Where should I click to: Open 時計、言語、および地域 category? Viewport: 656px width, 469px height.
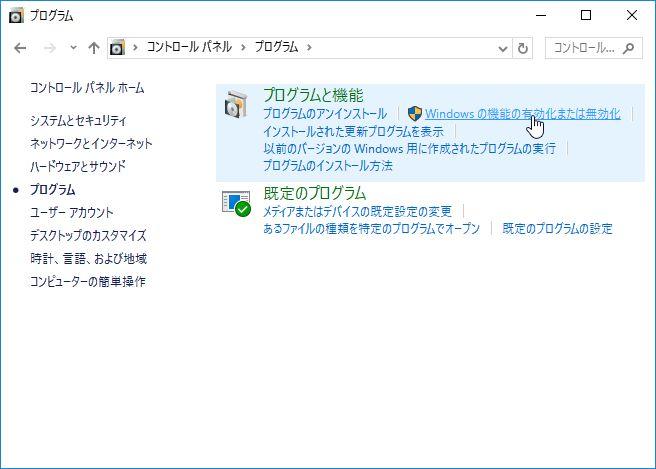pyautogui.click(x=88, y=259)
